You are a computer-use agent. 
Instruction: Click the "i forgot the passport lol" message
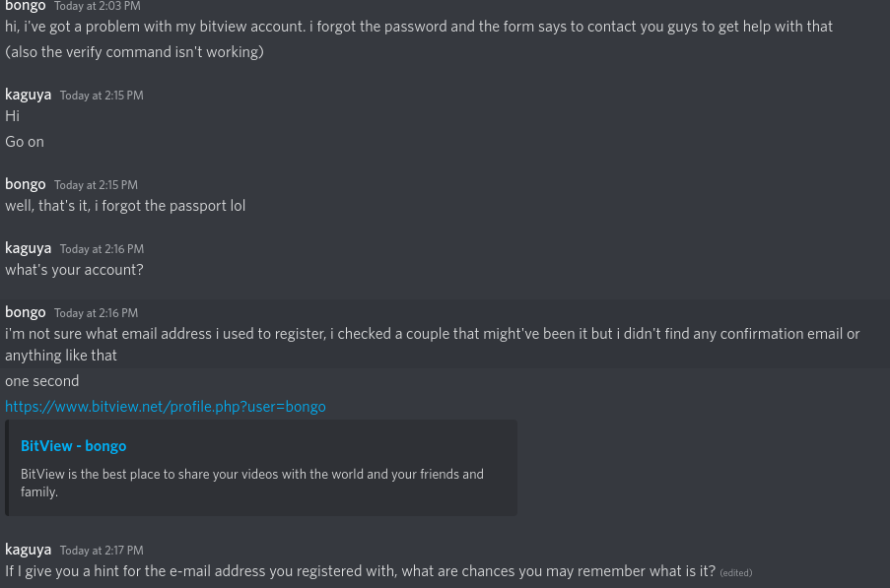[125, 206]
